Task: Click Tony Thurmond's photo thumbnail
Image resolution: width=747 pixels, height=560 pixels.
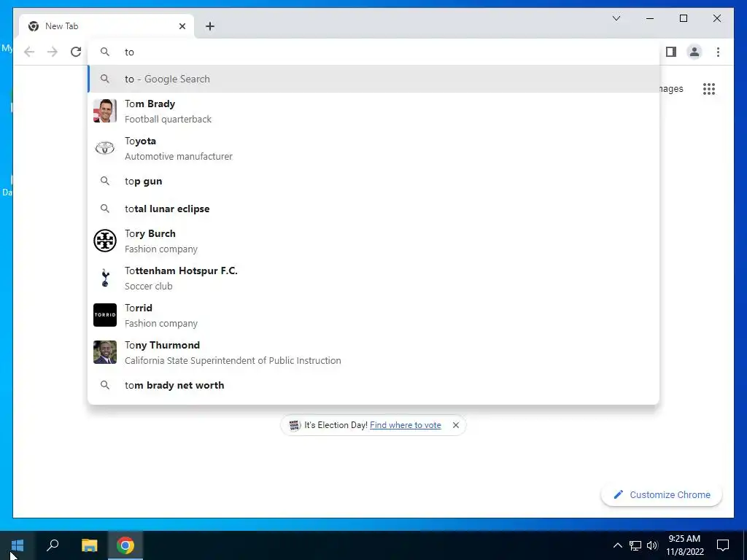Action: click(x=105, y=352)
